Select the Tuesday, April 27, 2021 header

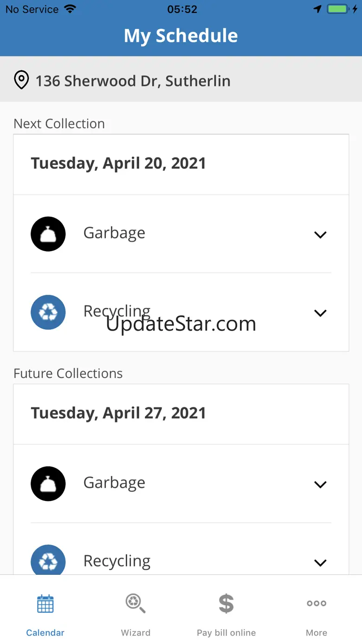coord(118,413)
